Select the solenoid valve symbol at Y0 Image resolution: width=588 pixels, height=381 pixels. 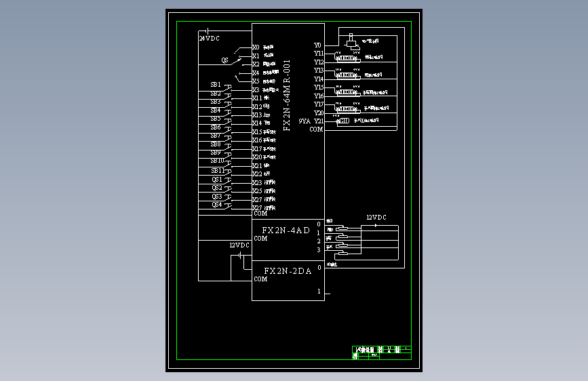(x=352, y=42)
